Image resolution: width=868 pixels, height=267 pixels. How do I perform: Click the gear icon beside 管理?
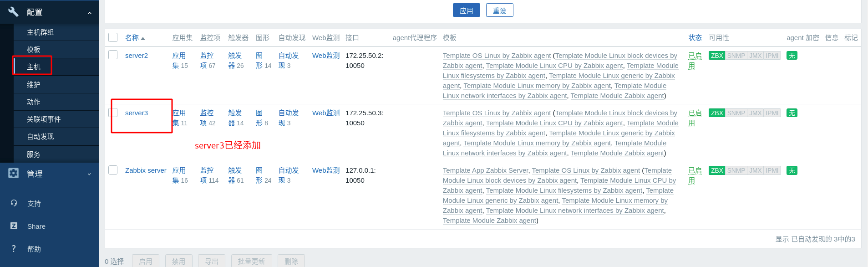[x=14, y=173]
